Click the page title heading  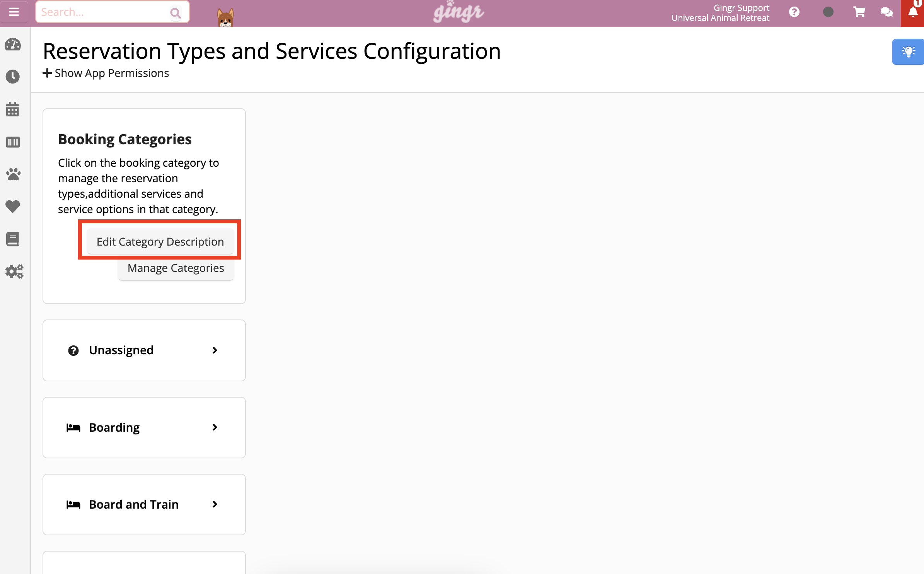(x=272, y=51)
